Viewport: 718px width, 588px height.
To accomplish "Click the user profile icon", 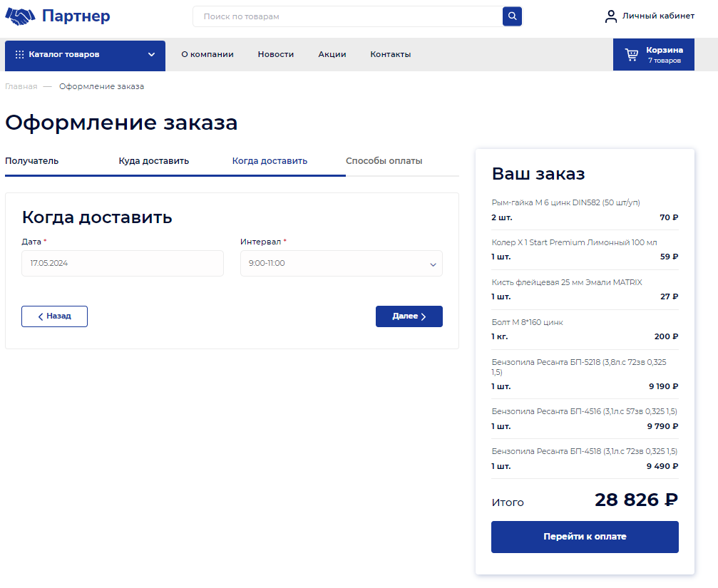I will click(610, 16).
